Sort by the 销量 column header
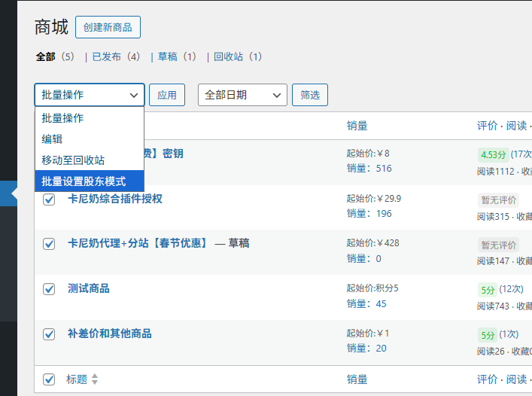The width and height of the screenshot is (532, 396). pyautogui.click(x=357, y=126)
